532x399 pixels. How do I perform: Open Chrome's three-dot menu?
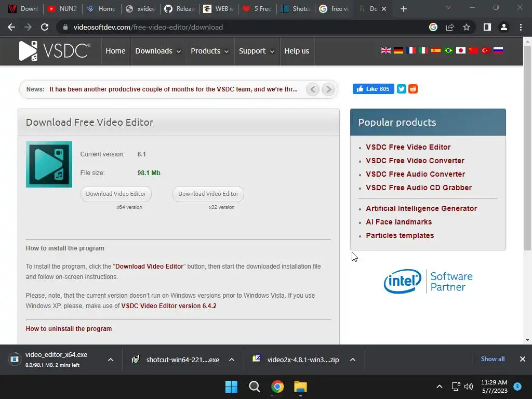click(x=521, y=27)
